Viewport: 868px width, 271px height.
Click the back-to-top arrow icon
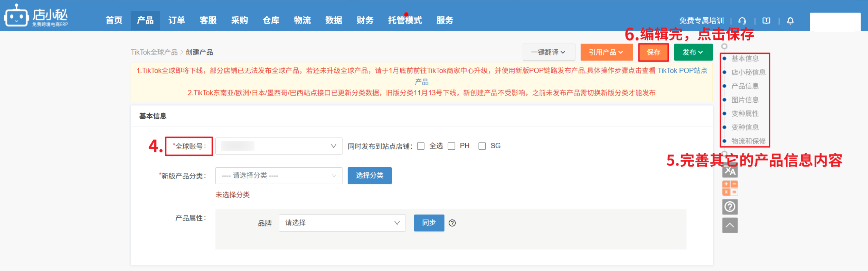point(730,225)
